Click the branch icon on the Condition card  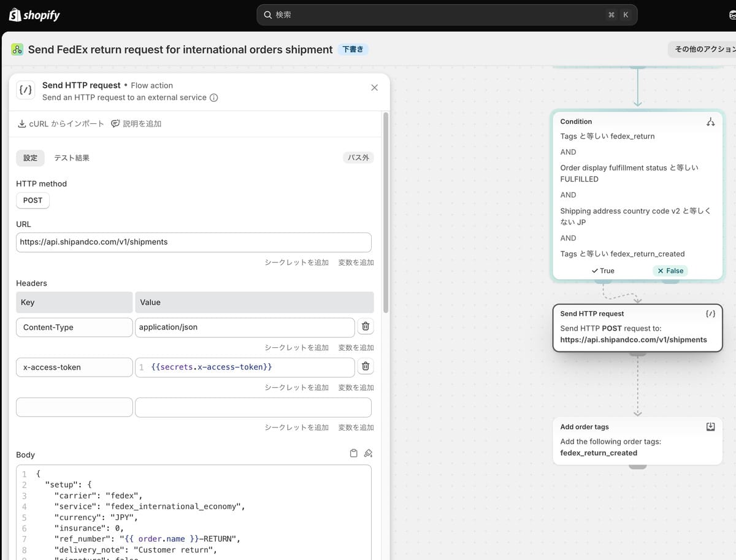[710, 121]
